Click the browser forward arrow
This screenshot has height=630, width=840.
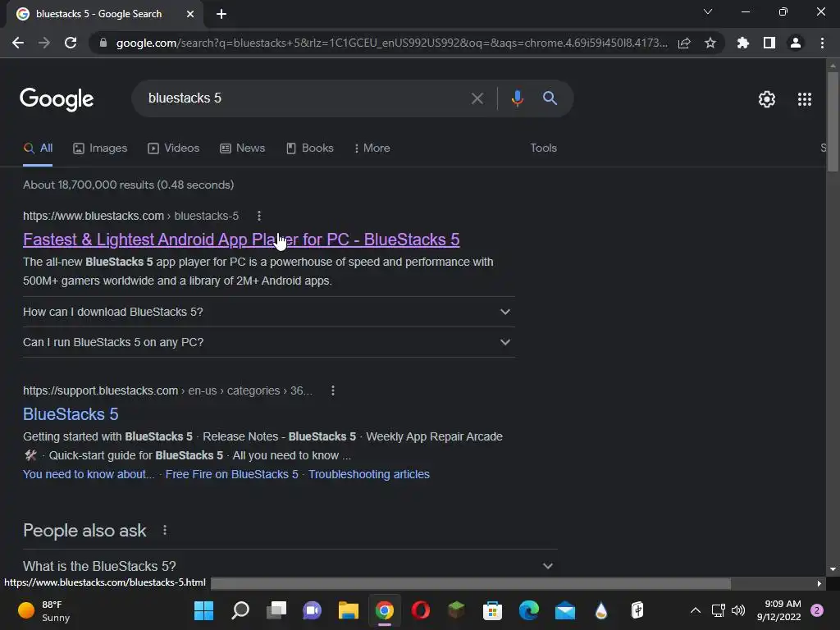(44, 43)
